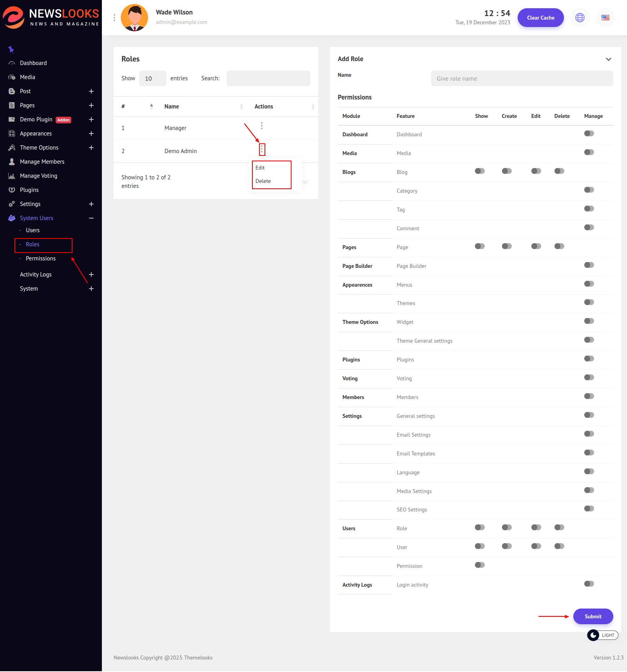Click the globe language icon in header

[580, 18]
